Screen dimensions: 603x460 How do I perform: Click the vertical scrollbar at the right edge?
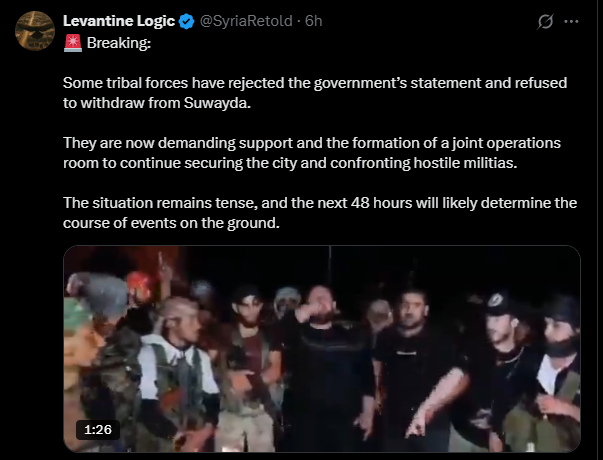600,230
